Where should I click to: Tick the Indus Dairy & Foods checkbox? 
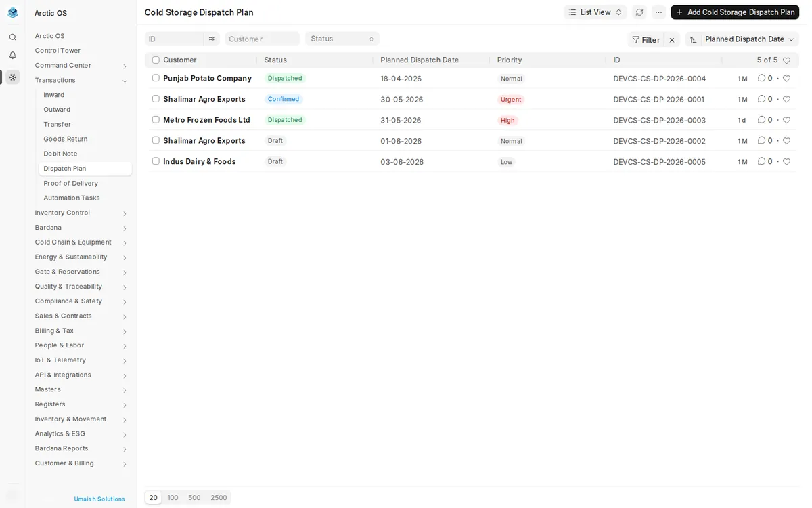point(156,161)
